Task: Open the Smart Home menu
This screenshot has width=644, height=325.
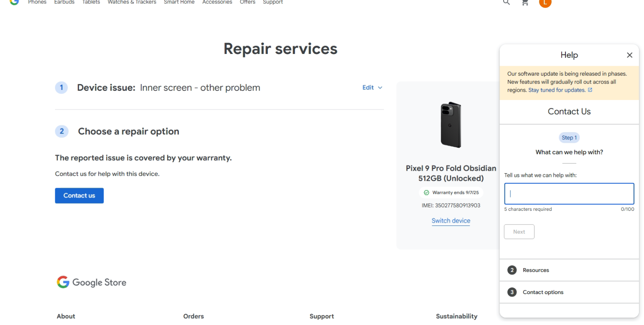Action: pos(179,2)
